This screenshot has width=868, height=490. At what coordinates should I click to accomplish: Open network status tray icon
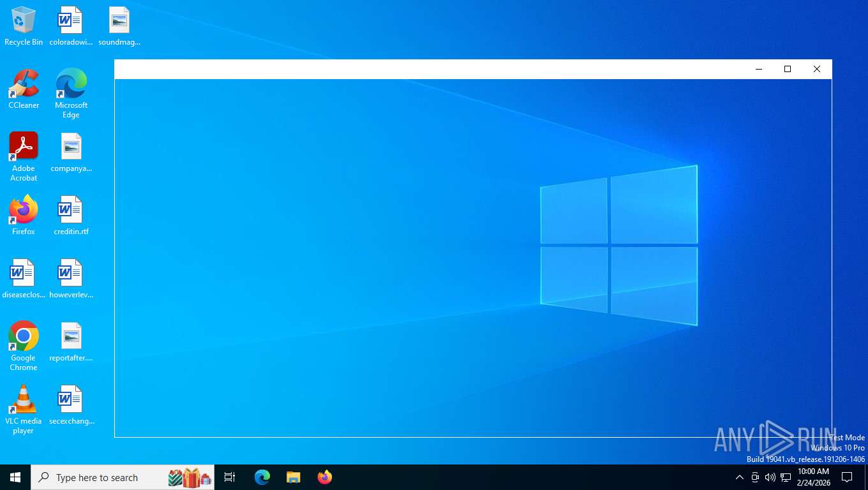[x=786, y=477]
